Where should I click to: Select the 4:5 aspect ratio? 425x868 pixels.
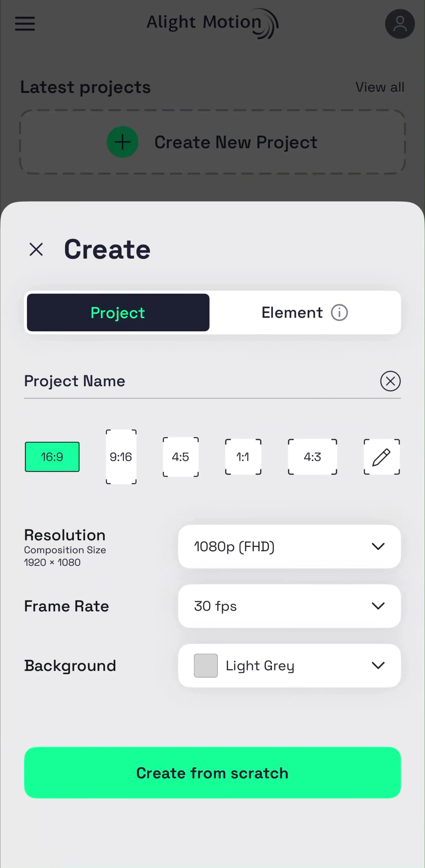[x=181, y=457]
